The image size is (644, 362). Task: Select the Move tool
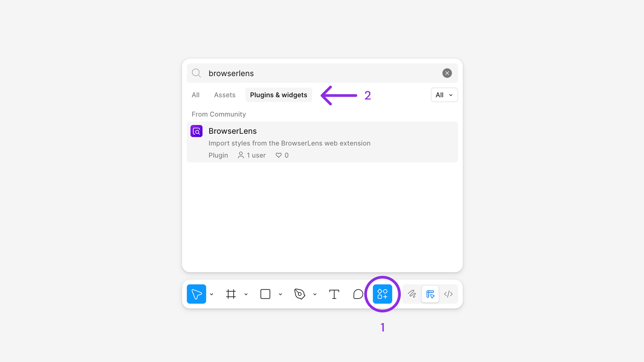tap(196, 294)
